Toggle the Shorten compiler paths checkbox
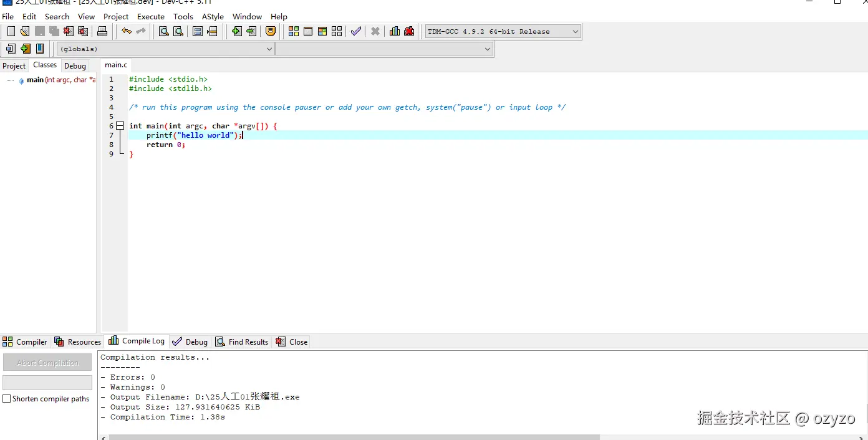Image resolution: width=868 pixels, height=440 pixels. pyautogui.click(x=7, y=399)
